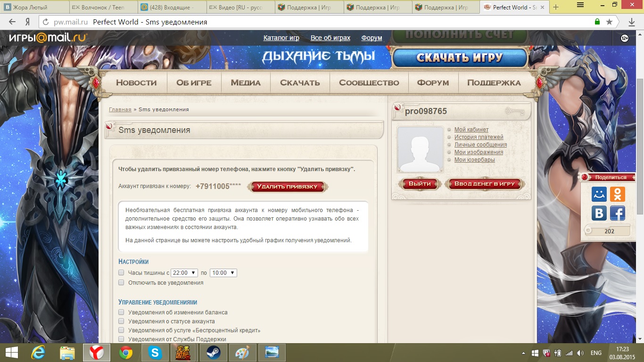Open a new browser tab with plus
Image resolution: width=644 pixels, height=362 pixels.
(556, 7)
